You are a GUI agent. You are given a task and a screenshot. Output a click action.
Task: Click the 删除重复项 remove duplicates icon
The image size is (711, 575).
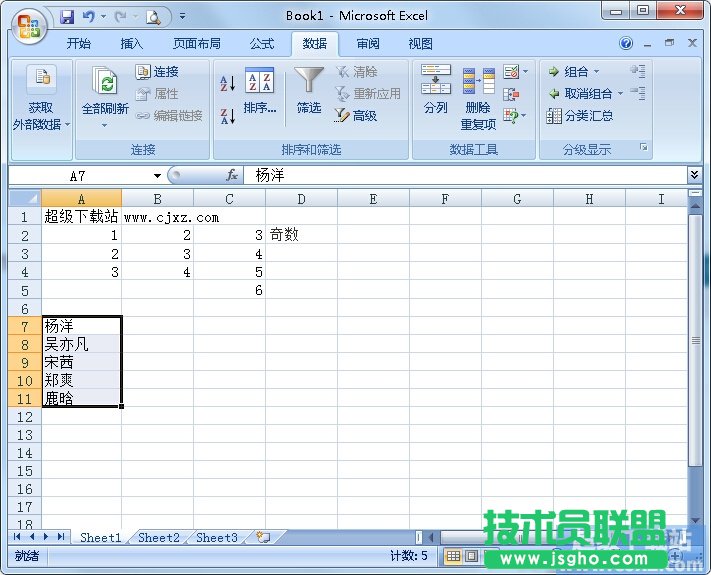point(478,97)
